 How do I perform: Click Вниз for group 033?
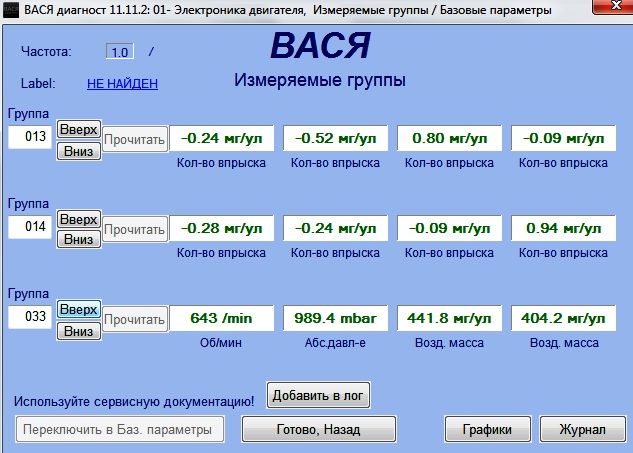(x=78, y=331)
